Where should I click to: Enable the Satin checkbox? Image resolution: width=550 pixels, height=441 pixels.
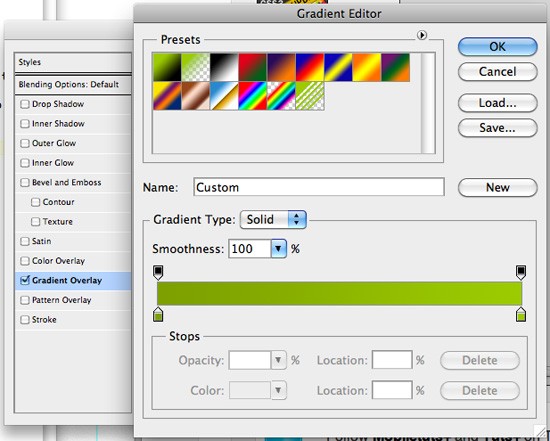point(25,242)
